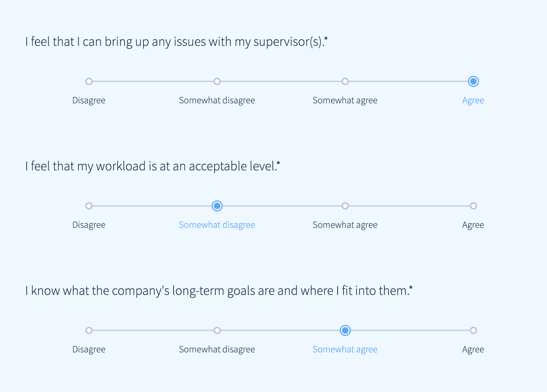Pick Somewhat agree for supervisor issues question
This screenshot has height=392, width=547.
345,81
